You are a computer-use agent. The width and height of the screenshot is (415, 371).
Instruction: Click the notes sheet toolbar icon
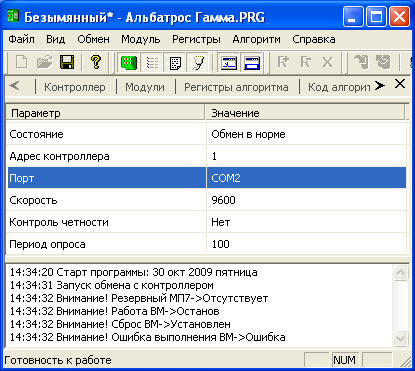175,63
